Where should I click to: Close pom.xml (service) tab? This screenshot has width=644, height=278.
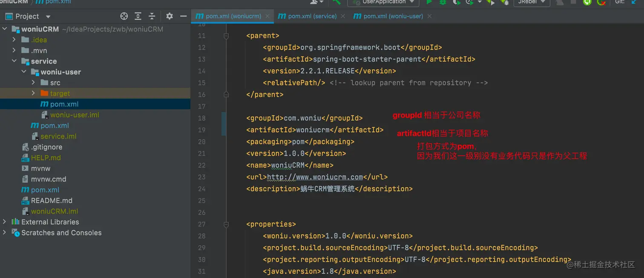(344, 16)
